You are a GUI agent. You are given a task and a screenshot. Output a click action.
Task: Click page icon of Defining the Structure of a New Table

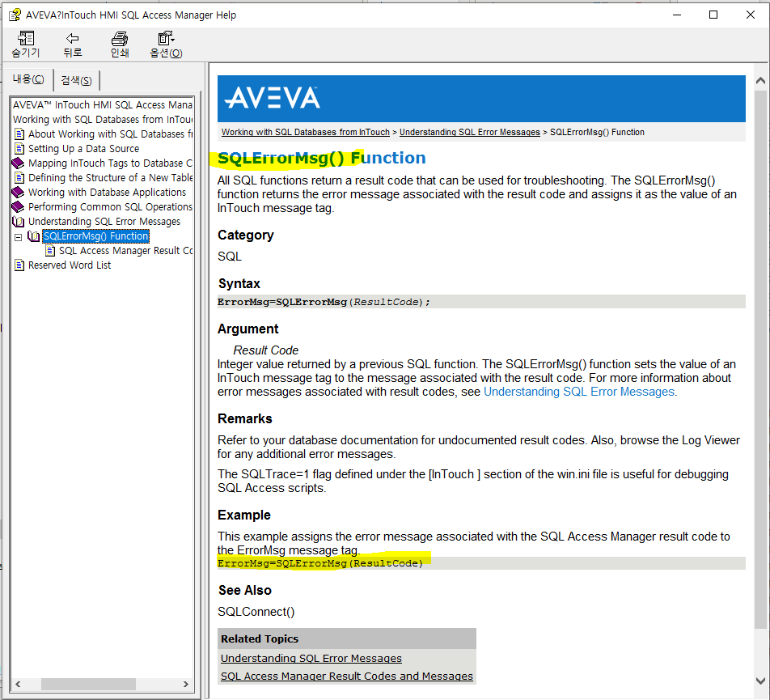click(19, 177)
